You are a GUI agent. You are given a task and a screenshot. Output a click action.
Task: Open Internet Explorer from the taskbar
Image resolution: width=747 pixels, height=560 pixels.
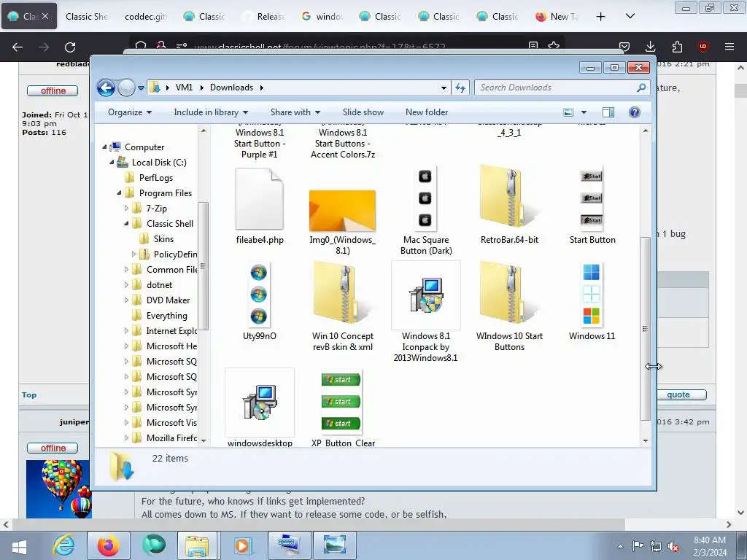pos(64,545)
